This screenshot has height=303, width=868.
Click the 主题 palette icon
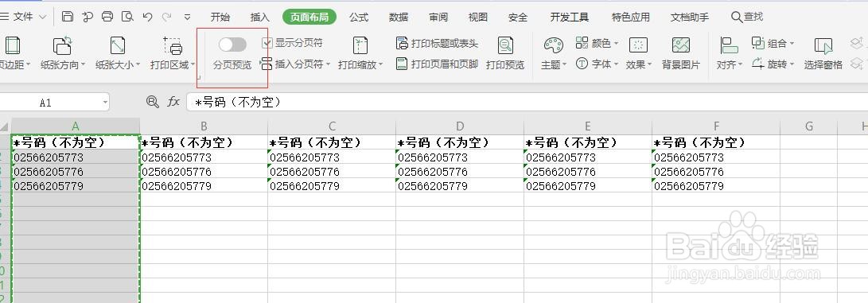click(x=553, y=45)
